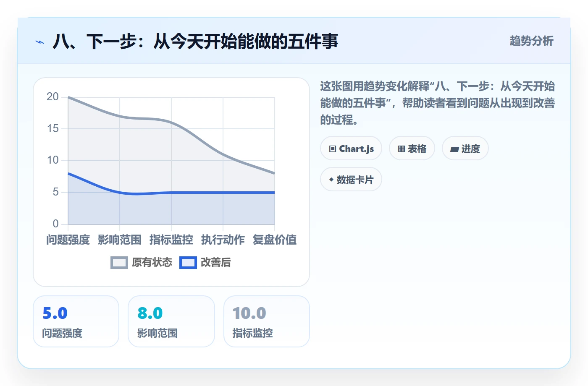Select the 进度 tag
Image resolution: width=588 pixels, height=386 pixels.
(465, 149)
